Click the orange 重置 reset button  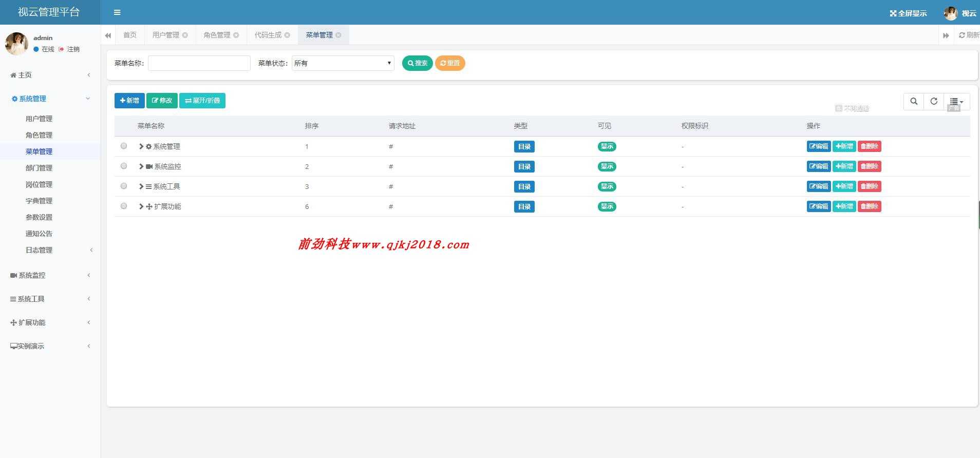(450, 63)
